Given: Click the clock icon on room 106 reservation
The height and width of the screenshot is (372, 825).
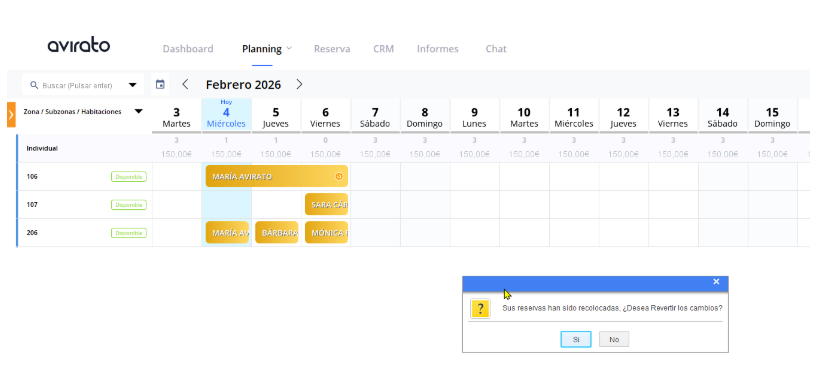Looking at the screenshot, I should 339,177.
